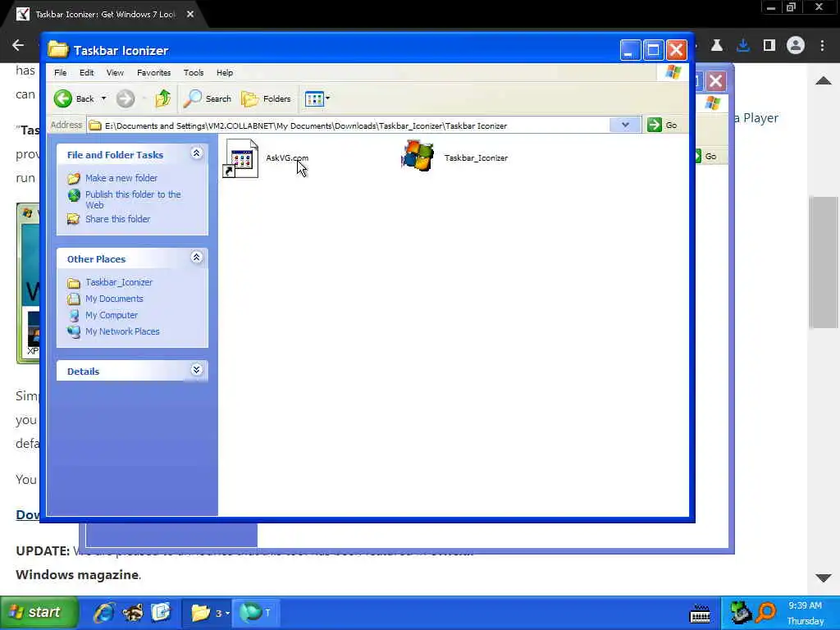This screenshot has height=630, width=840.
Task: Click the on-screen keyboard icon in taskbar
Action: (700, 614)
